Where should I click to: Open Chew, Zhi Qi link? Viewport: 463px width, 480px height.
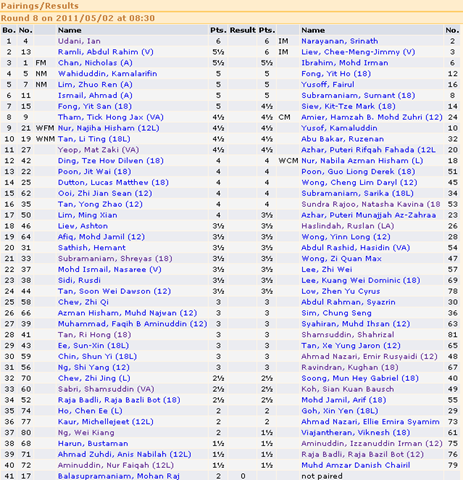[83, 302]
